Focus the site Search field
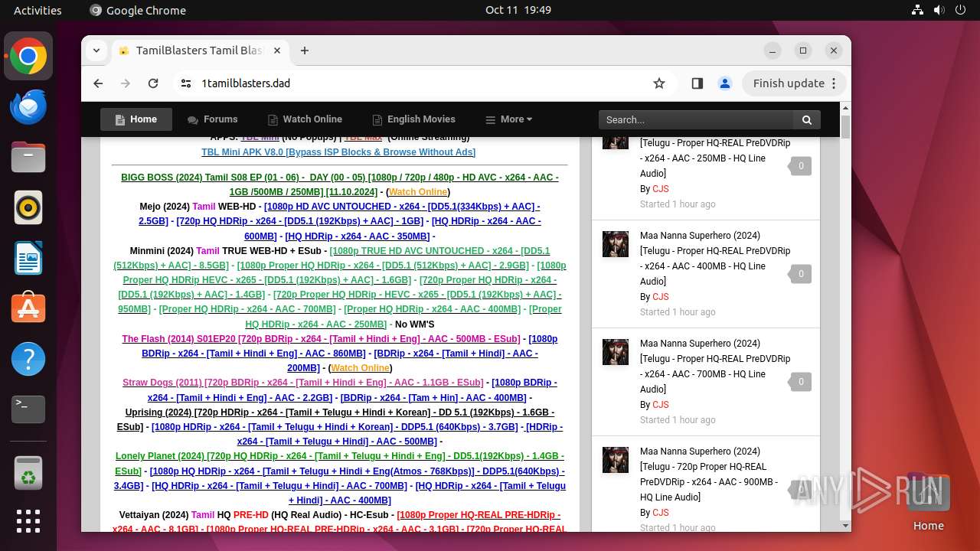 696,119
